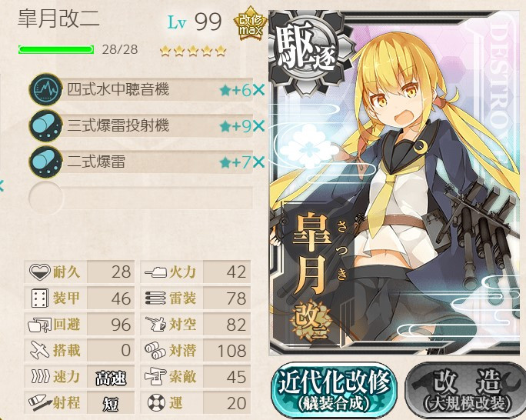Image resolution: width=526 pixels, height=420 pixels.
Task: Remove 四式水中聴音機 with its X mark
Action: click(258, 90)
